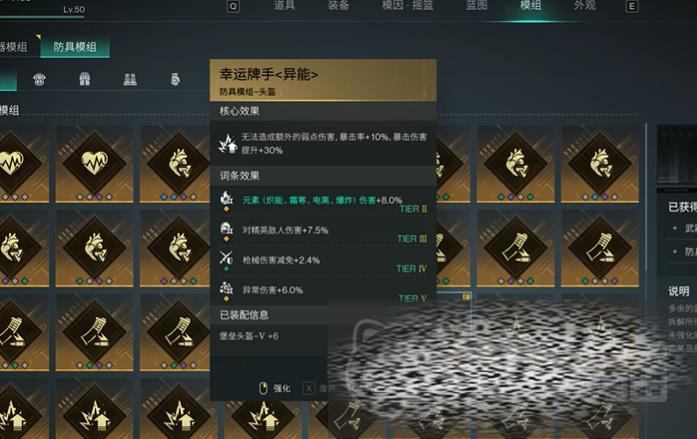Click the E key next-tab icon
Image resolution: width=697 pixels, height=439 pixels.
(x=632, y=6)
